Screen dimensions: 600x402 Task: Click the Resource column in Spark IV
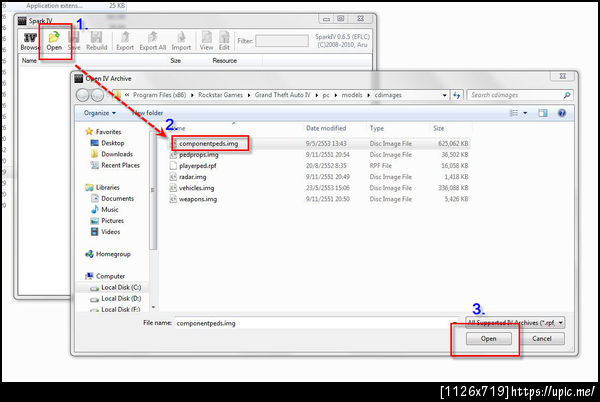[225, 61]
